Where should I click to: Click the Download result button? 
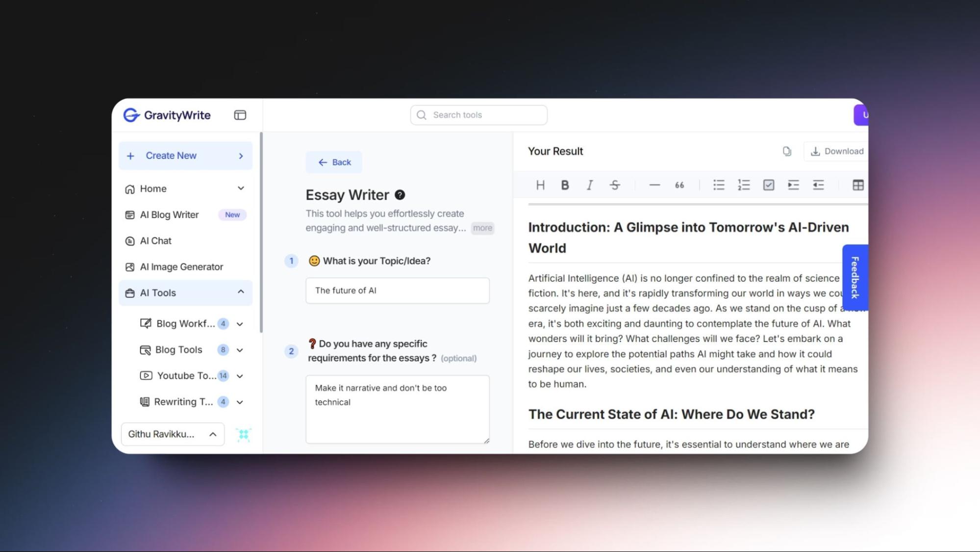pos(837,151)
